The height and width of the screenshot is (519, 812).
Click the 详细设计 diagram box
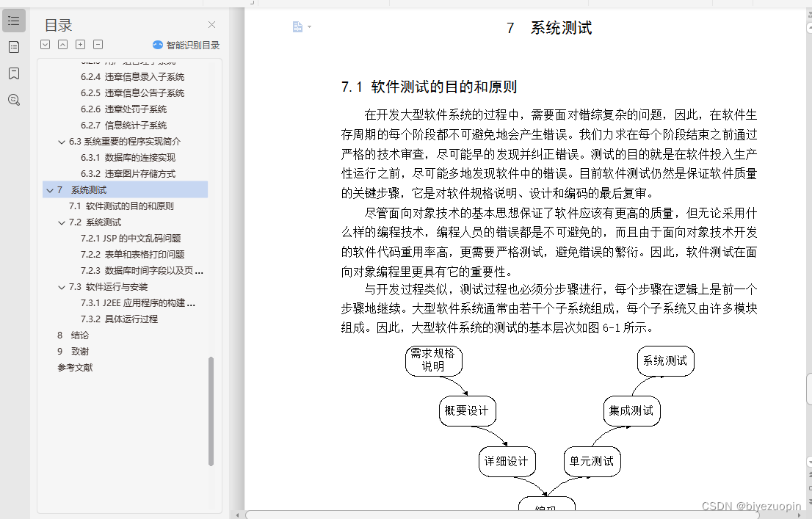coord(507,461)
